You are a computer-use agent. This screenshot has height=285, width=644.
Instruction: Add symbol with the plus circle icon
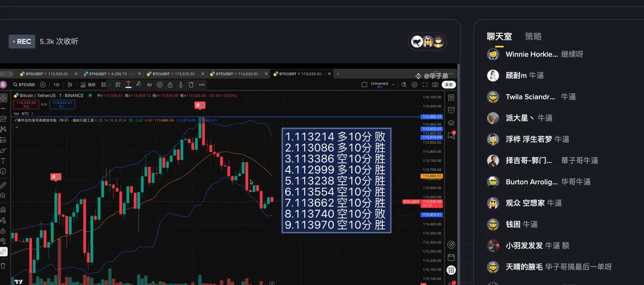43,85
